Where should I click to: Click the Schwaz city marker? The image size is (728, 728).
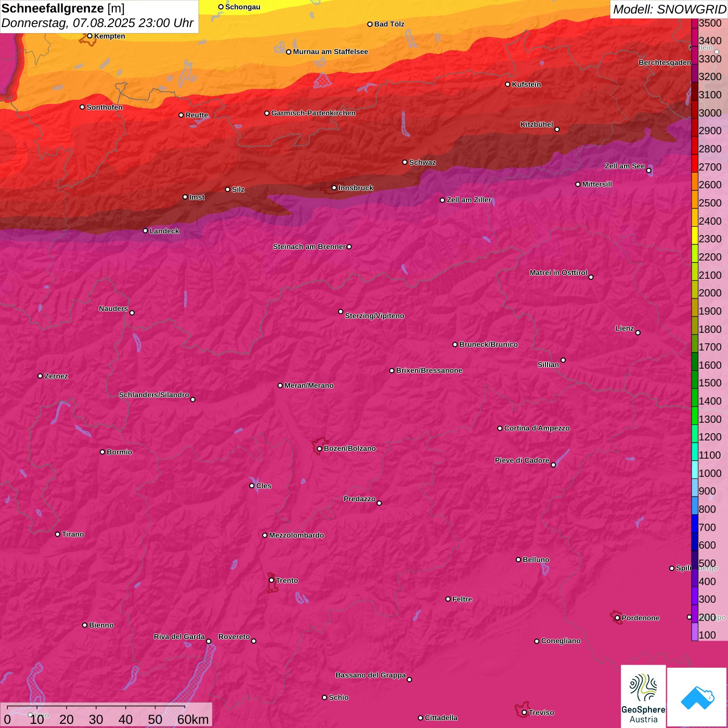(405, 162)
